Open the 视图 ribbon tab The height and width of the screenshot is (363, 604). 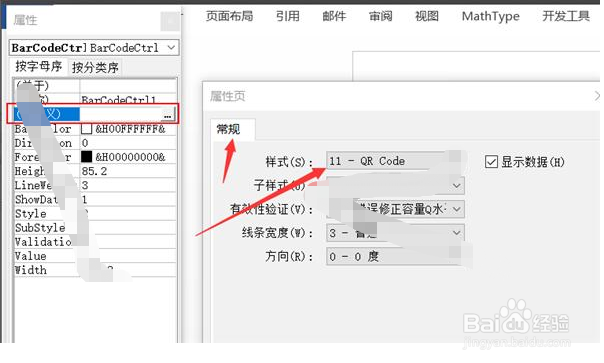(426, 16)
